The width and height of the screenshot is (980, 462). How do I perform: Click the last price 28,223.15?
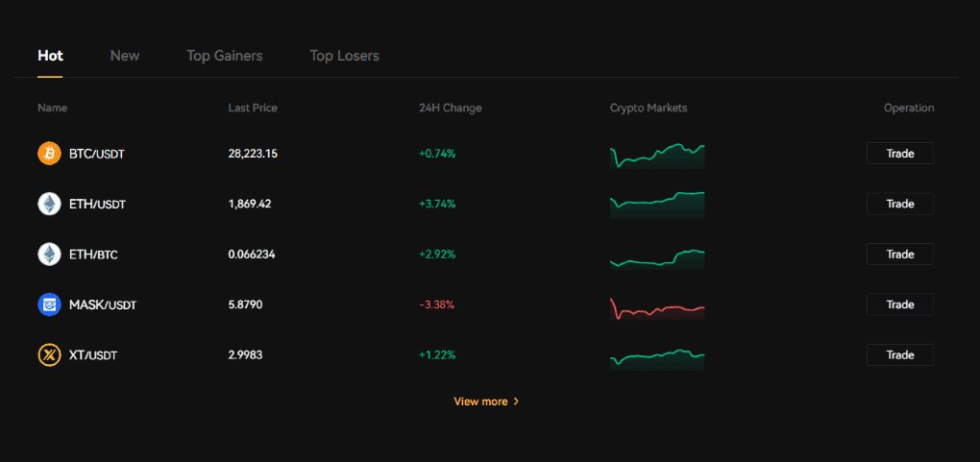click(x=253, y=153)
